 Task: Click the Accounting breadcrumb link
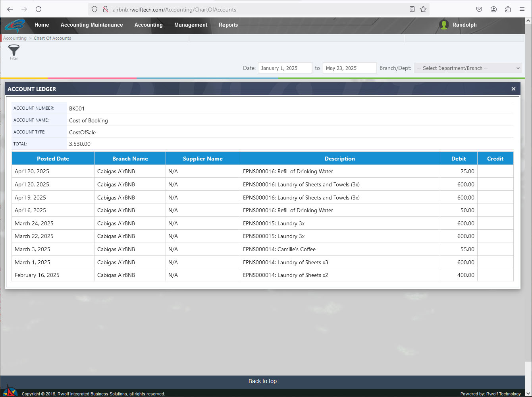click(x=15, y=38)
